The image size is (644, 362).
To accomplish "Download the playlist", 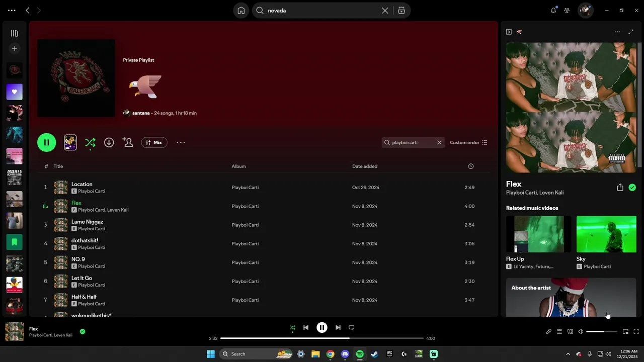I will tap(109, 142).
